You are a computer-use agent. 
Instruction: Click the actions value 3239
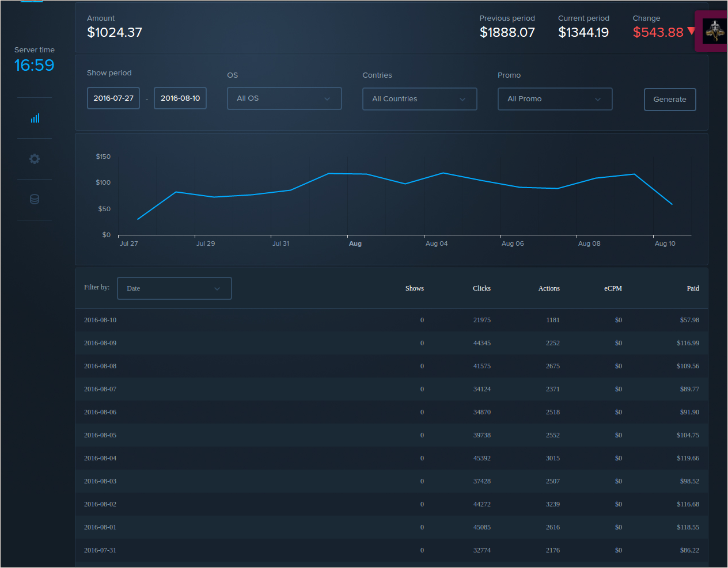[x=553, y=504]
